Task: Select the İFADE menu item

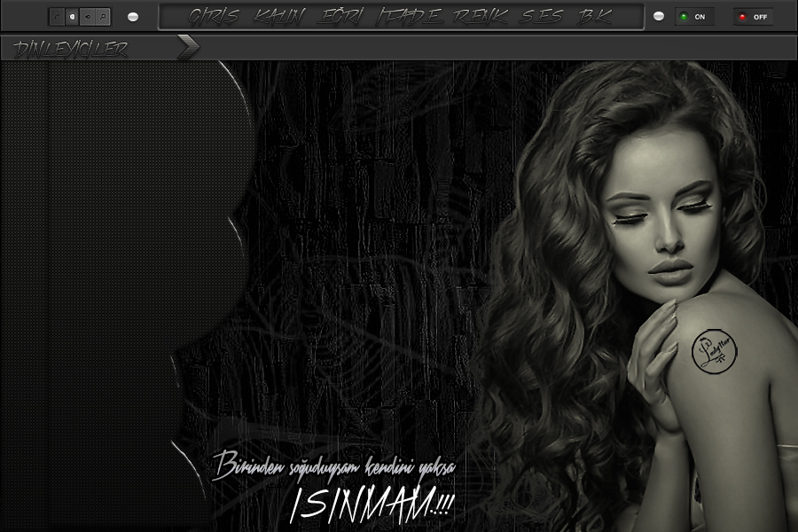Action: (x=410, y=17)
